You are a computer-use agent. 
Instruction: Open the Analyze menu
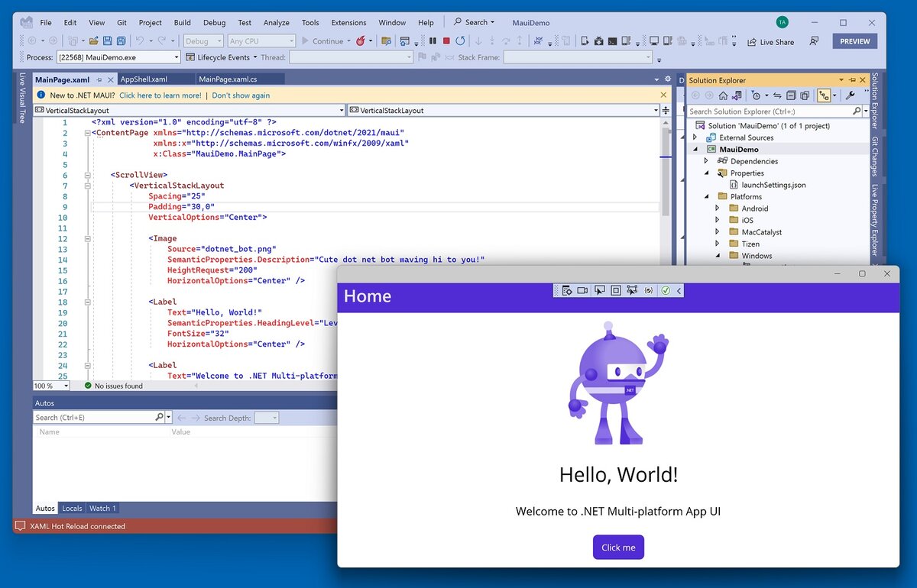[x=277, y=22]
